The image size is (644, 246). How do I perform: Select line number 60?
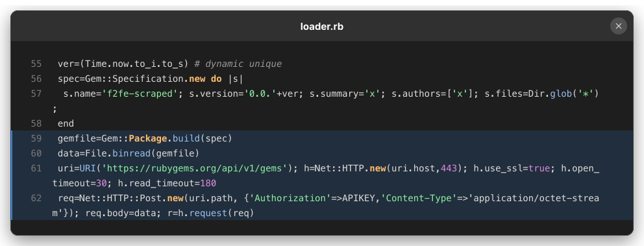pyautogui.click(x=36, y=153)
